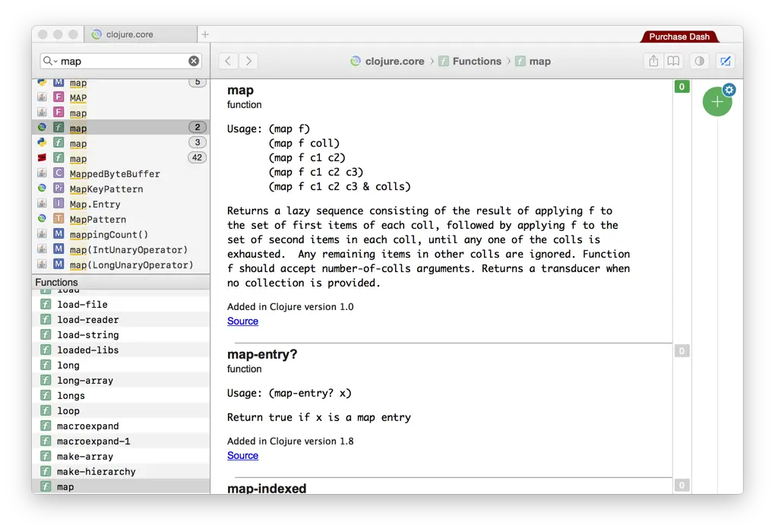This screenshot has width=775, height=532.
Task: Select the map result with badge 3
Action: pos(121,143)
